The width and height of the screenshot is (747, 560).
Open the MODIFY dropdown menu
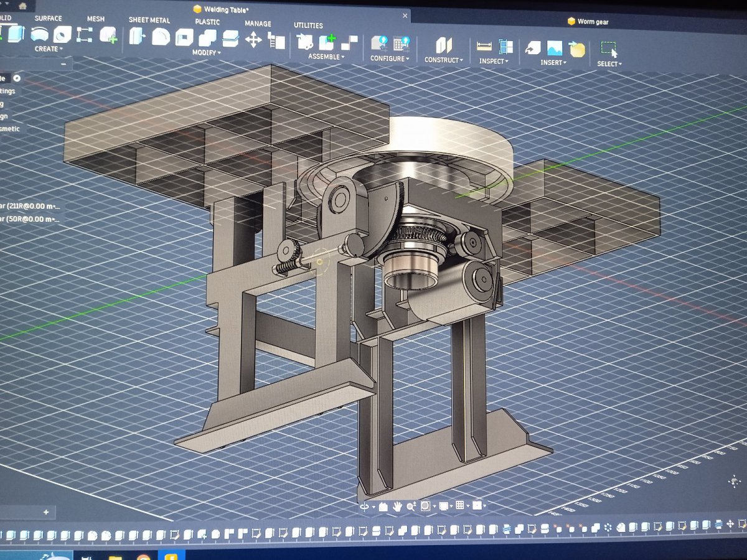[x=207, y=53]
